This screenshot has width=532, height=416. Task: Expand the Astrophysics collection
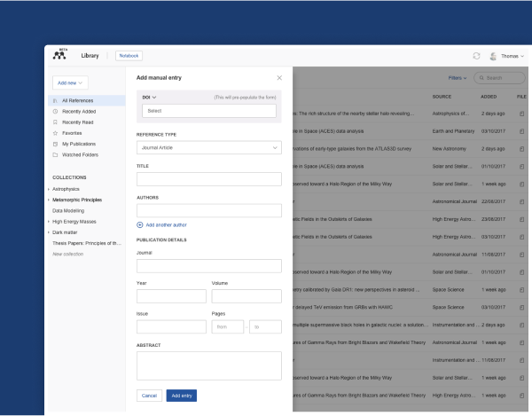48,189
